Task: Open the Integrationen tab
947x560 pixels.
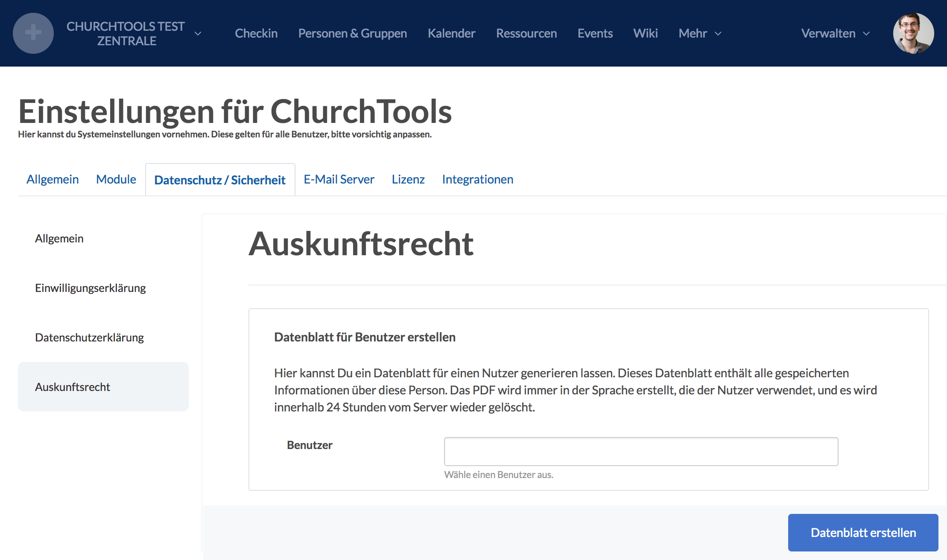Action: pyautogui.click(x=478, y=179)
